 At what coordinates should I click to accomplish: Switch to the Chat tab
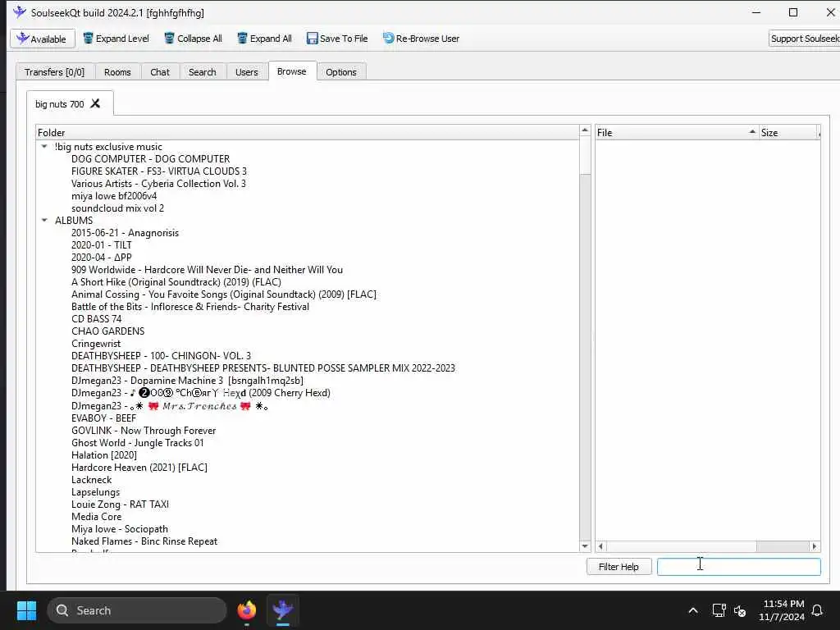pyautogui.click(x=160, y=72)
